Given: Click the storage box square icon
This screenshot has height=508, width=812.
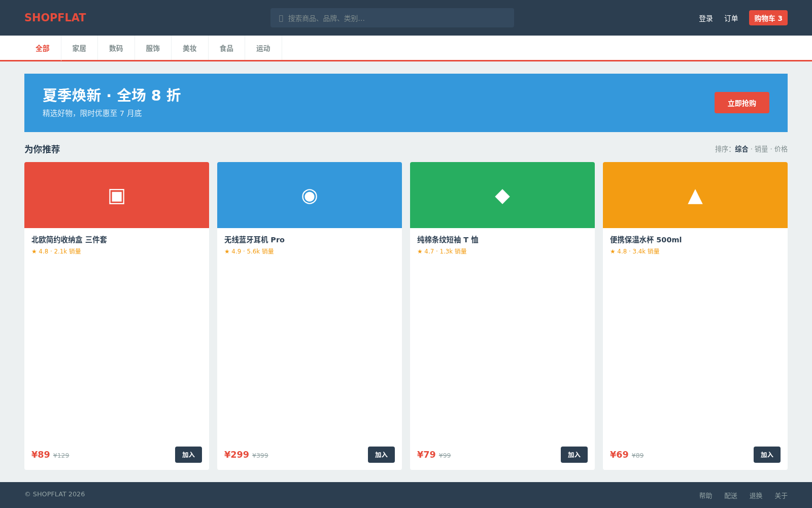Looking at the screenshot, I should pos(117,196).
